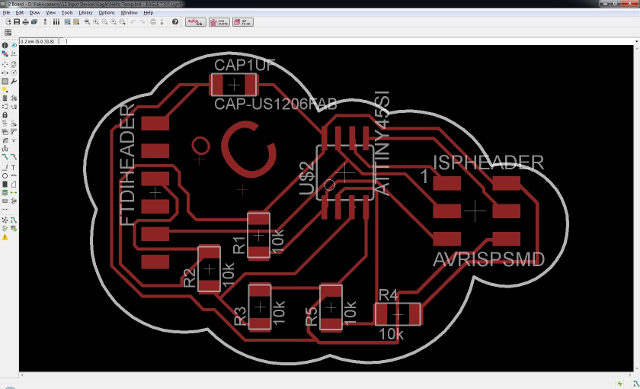This screenshot has height=389, width=640.
Task: Select the Show (eye) tool
Action: point(14,45)
